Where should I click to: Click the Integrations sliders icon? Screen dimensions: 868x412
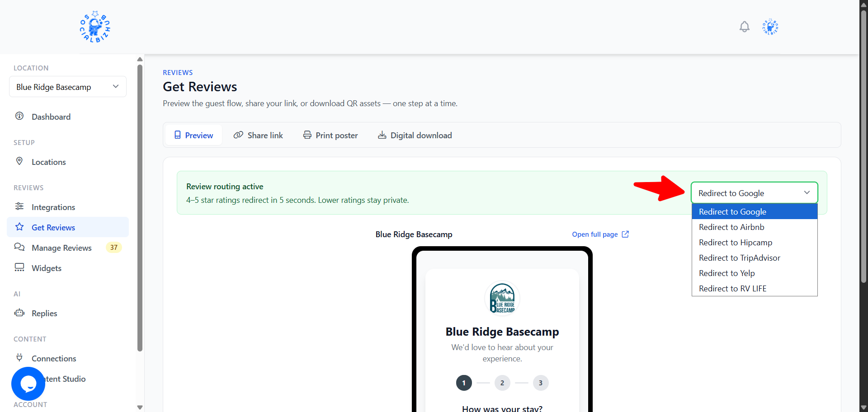[x=19, y=206]
